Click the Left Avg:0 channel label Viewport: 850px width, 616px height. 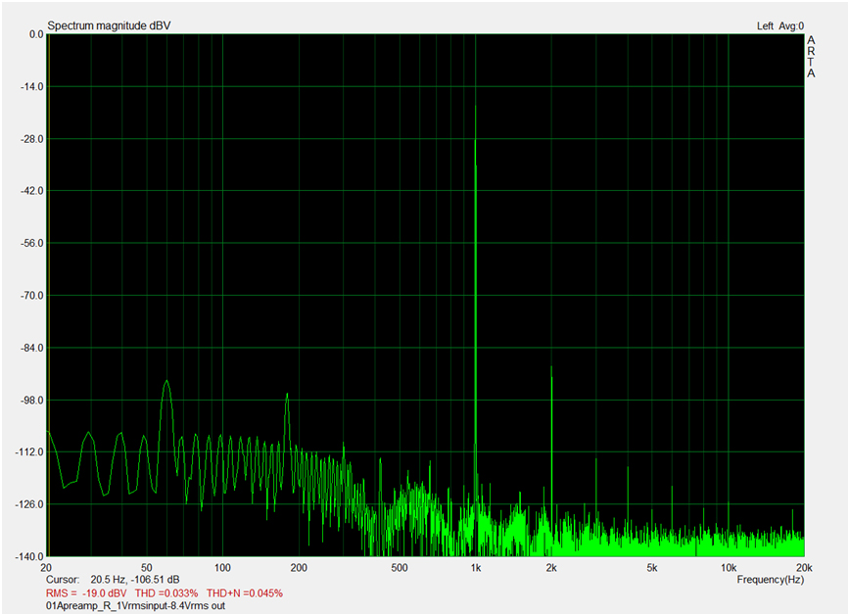pyautogui.click(x=779, y=25)
